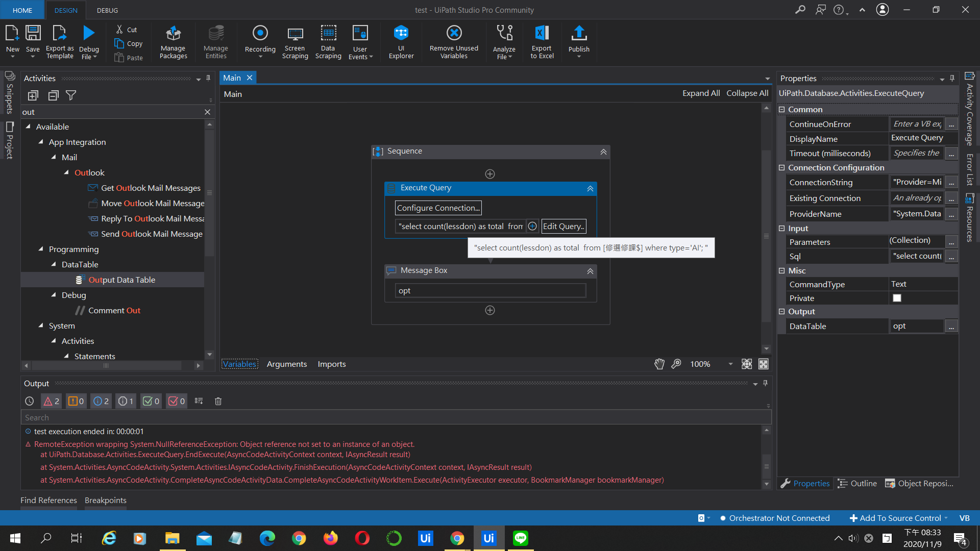Collapse the Common properties section
The width and height of the screenshot is (980, 551).
782,109
